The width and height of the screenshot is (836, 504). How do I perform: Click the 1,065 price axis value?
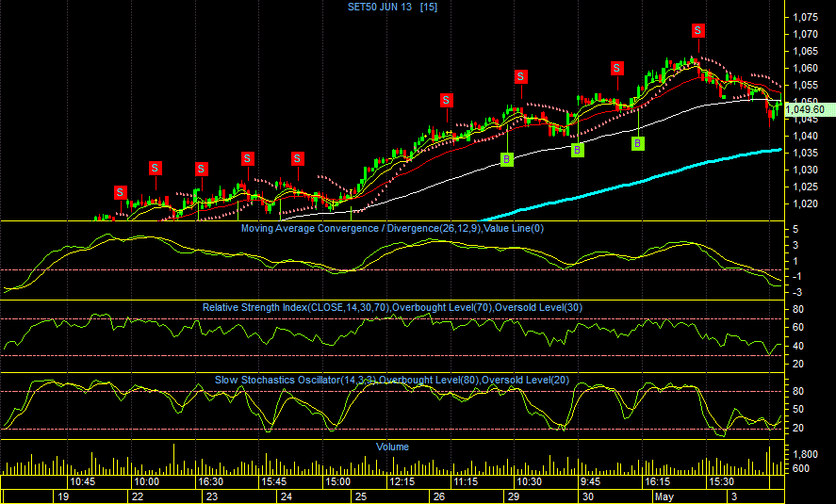point(805,51)
